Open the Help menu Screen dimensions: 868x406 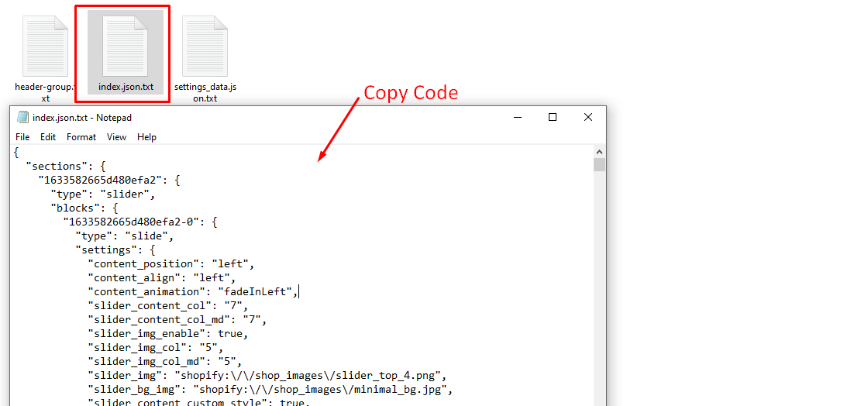[146, 137]
